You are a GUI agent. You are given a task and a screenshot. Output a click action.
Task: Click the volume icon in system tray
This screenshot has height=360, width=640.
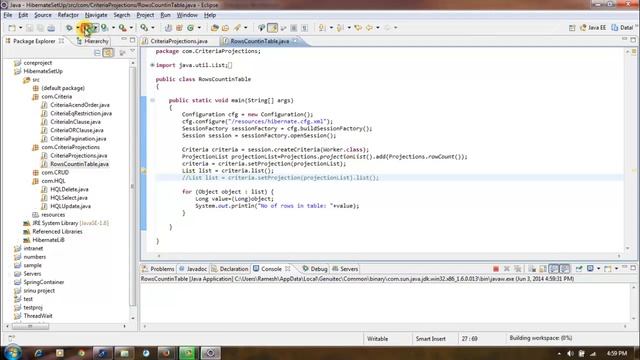click(x=571, y=353)
